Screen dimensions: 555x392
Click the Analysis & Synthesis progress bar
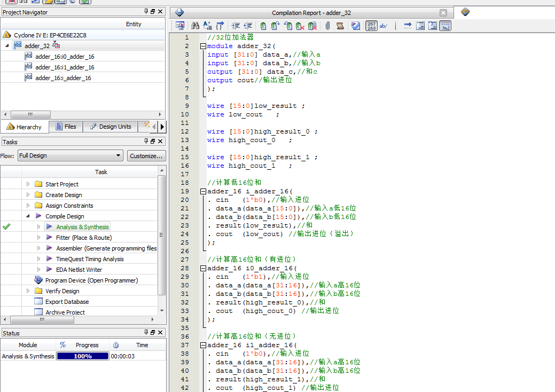[x=83, y=356]
